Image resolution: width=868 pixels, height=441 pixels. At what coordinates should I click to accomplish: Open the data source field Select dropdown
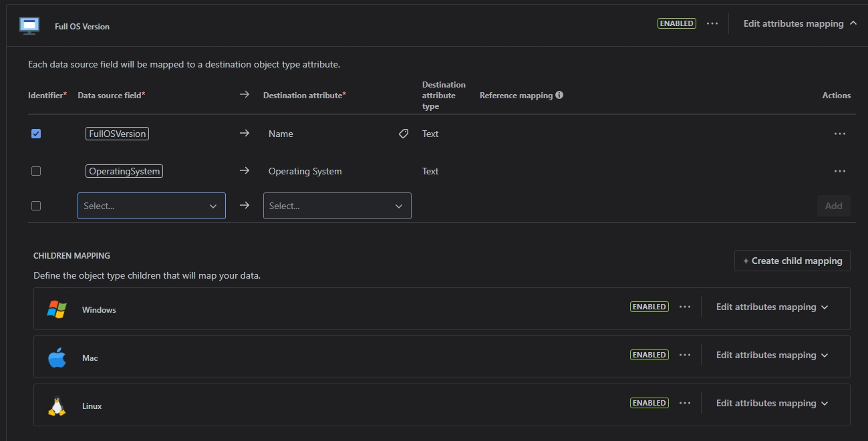tap(151, 206)
